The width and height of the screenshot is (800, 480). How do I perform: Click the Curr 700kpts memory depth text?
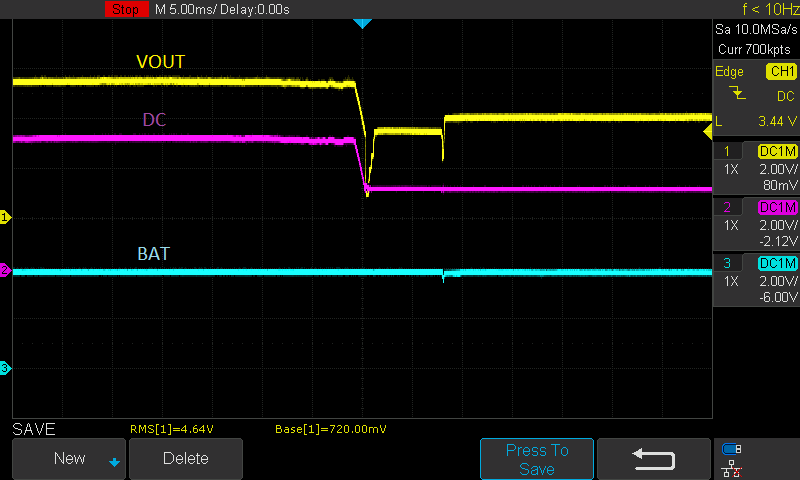(754, 49)
